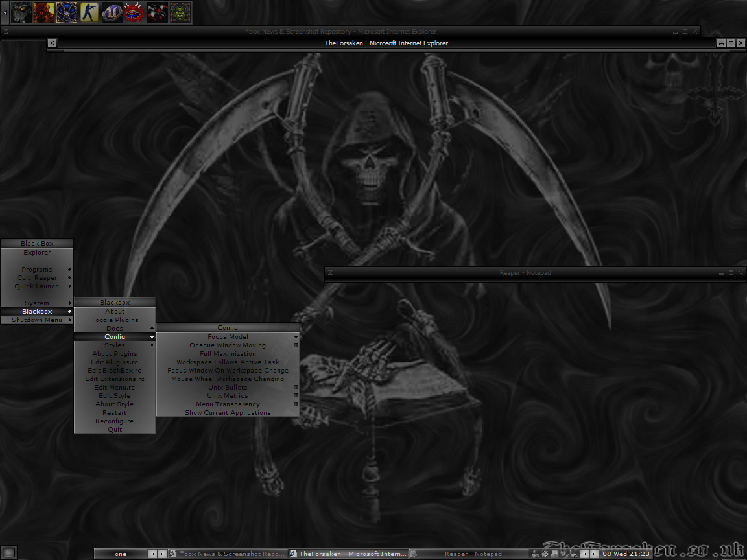
Task: Click the red and white spaceship icon
Action: click(x=157, y=12)
